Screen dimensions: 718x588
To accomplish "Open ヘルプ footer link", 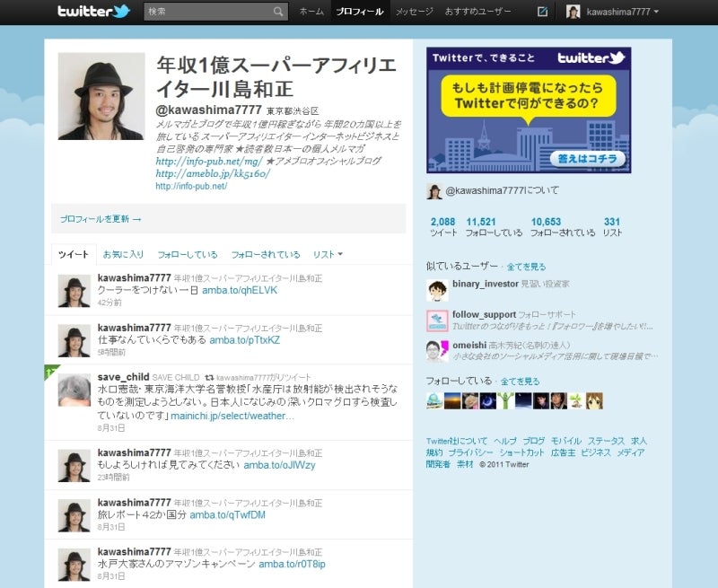I will click(x=505, y=441).
